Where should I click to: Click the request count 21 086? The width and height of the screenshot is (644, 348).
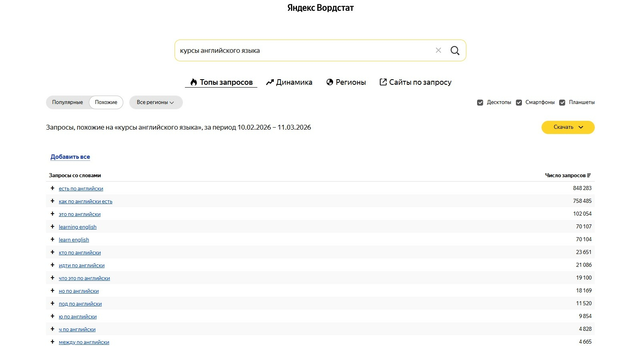(x=584, y=265)
